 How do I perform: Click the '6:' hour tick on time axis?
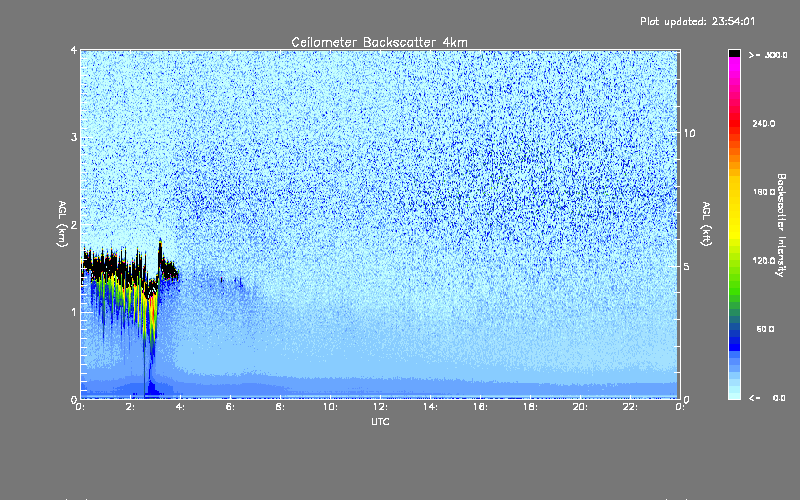coord(231,407)
